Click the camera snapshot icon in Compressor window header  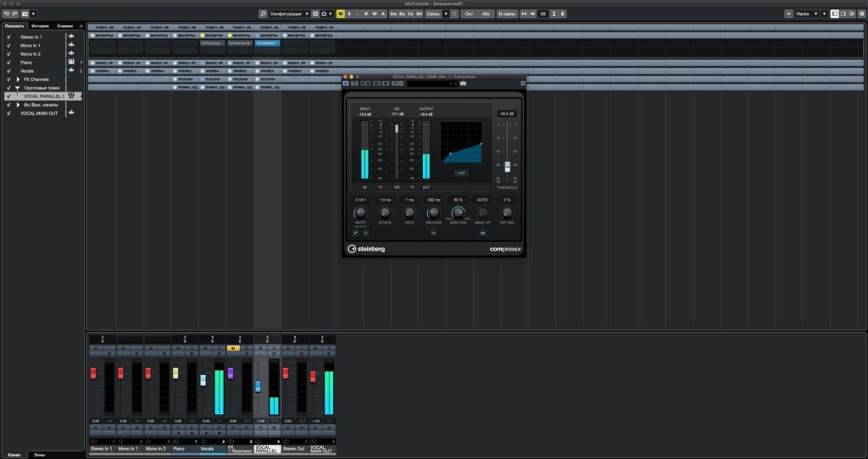click(x=463, y=84)
